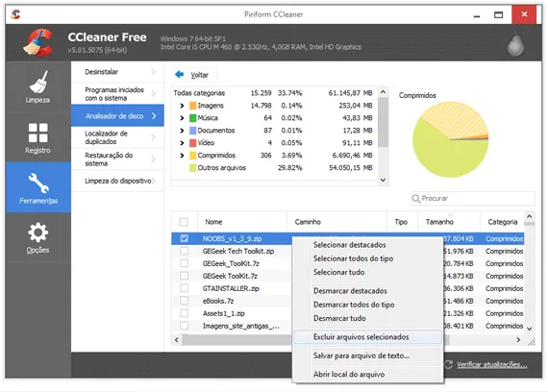Click the Restauração do sistema chevron

coord(154,159)
